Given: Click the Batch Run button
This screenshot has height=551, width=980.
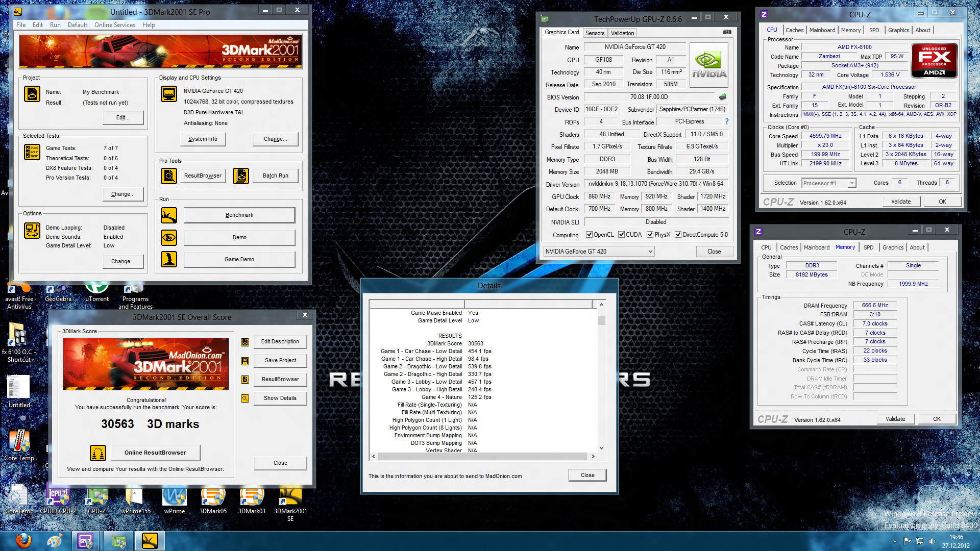Looking at the screenshot, I should [276, 176].
